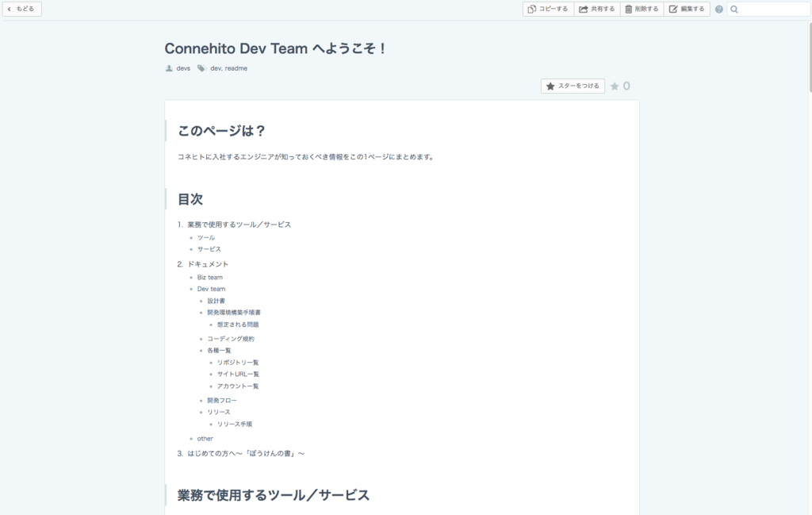Click the star count icon
Screen dimensions: 812x515
coord(615,86)
